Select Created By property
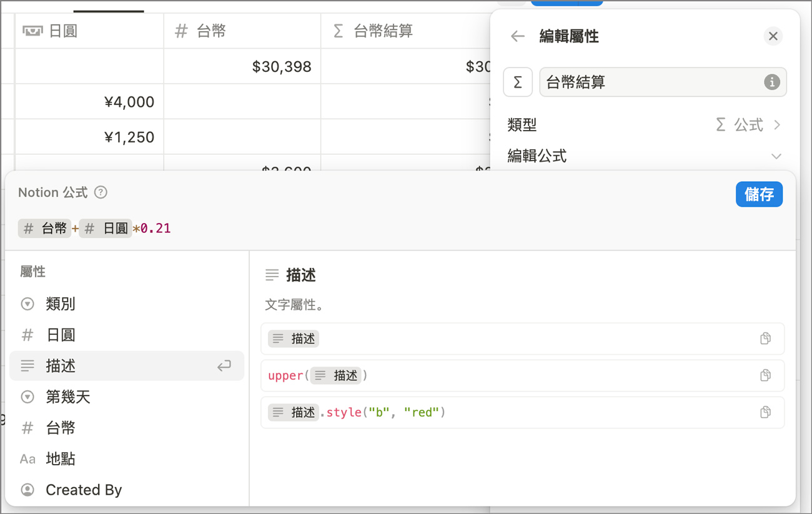 click(84, 490)
